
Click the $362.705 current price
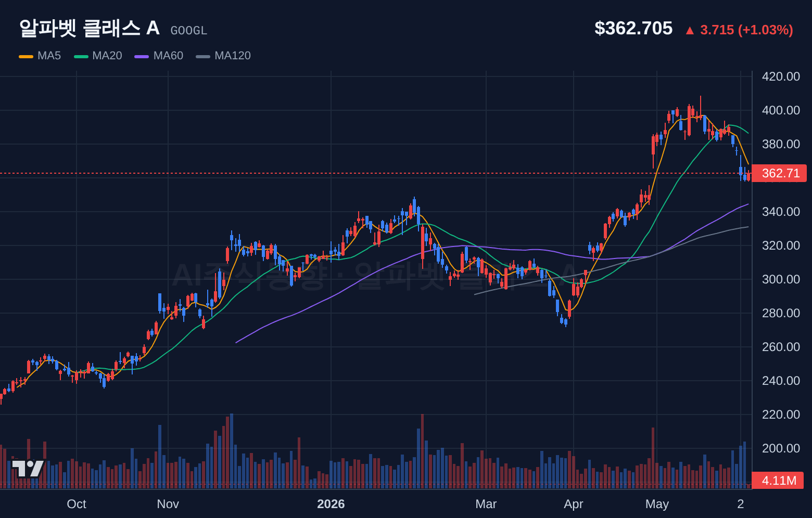633,28
